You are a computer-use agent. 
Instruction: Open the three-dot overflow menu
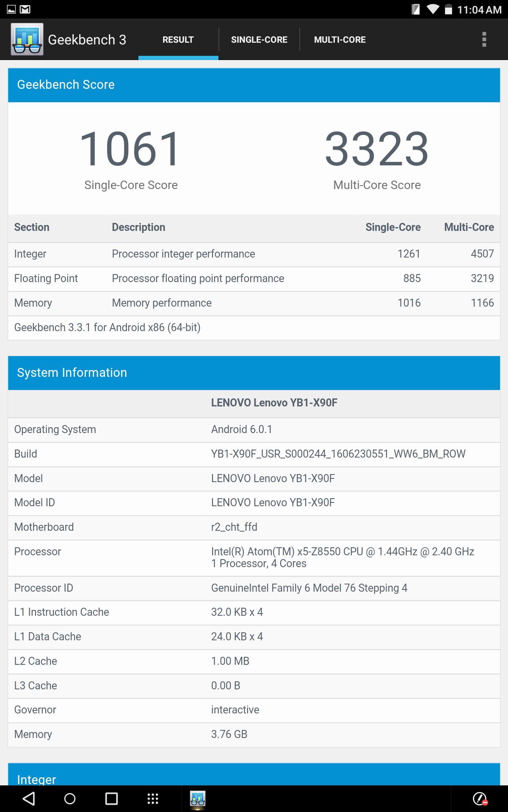coord(484,39)
